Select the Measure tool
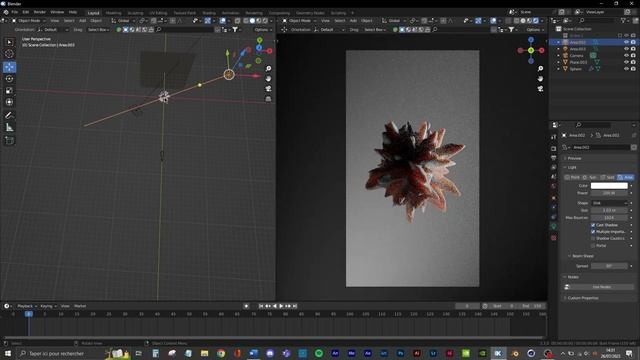Image resolution: width=640 pixels, height=360 pixels. (x=9, y=128)
